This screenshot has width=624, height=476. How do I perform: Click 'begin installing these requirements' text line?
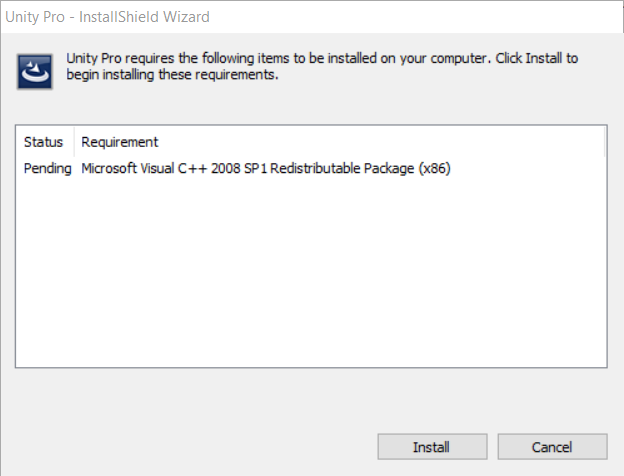coord(172,74)
